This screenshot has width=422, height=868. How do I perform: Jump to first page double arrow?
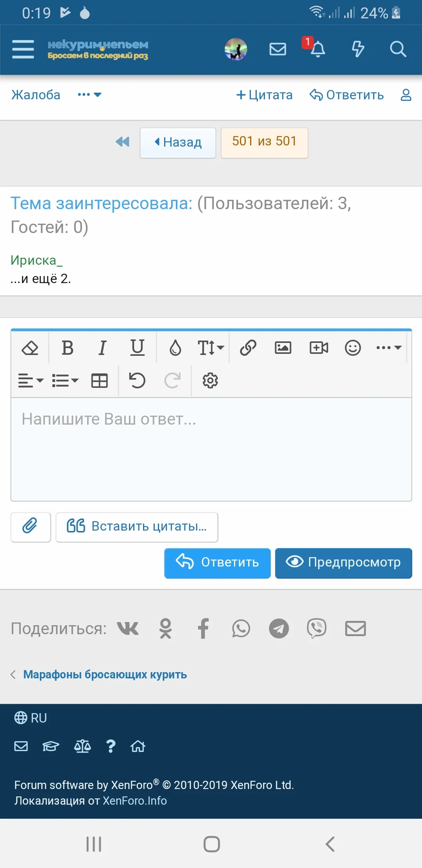123,142
